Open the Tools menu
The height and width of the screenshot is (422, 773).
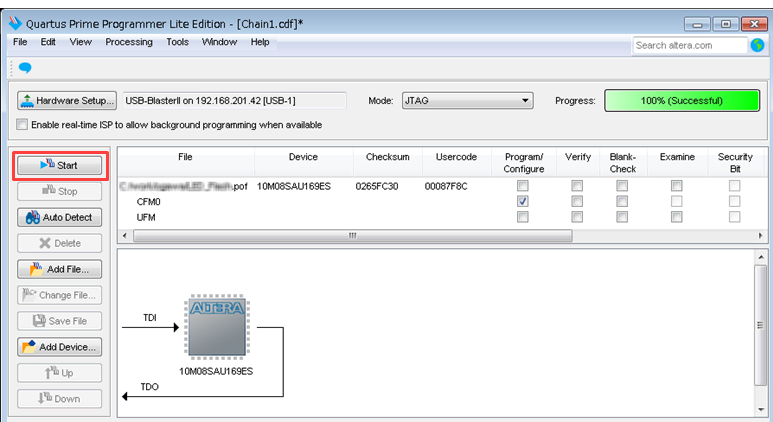(x=177, y=42)
